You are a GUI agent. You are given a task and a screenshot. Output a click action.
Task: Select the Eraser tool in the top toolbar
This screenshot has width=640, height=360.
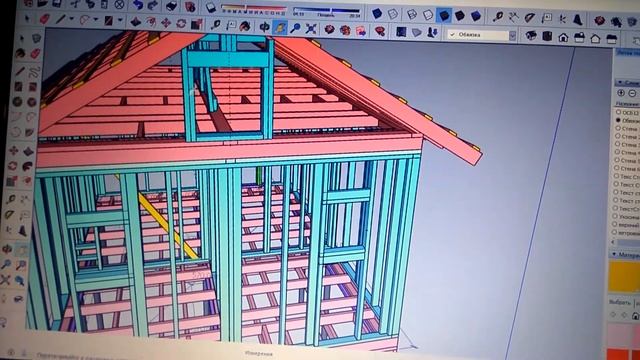tap(44, 19)
